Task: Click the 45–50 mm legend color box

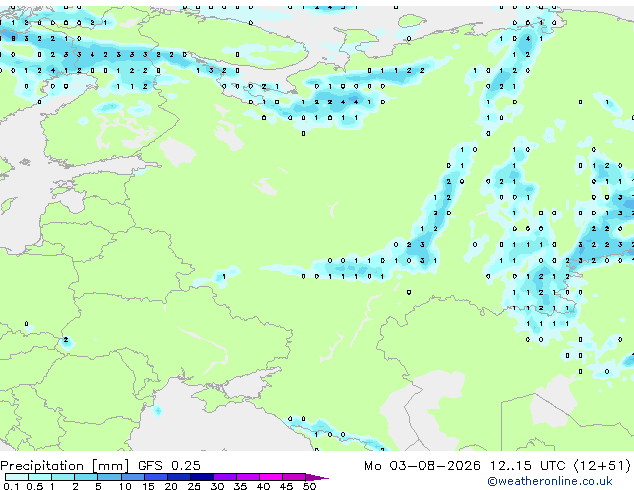Action: (x=294, y=477)
